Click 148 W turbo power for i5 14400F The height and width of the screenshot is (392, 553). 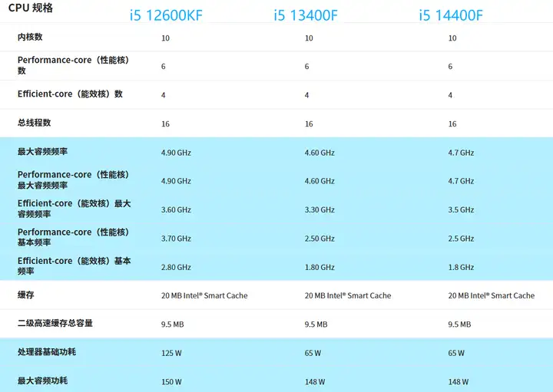[x=459, y=382]
